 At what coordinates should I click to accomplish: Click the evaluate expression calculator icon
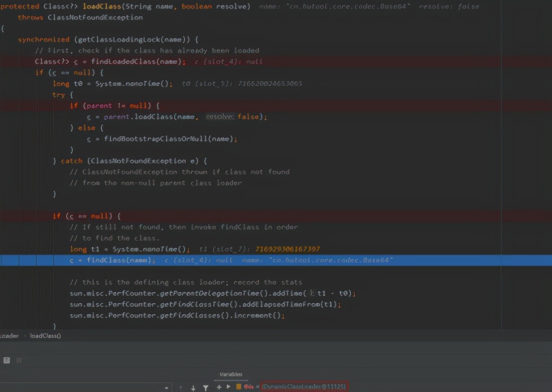(7, 360)
